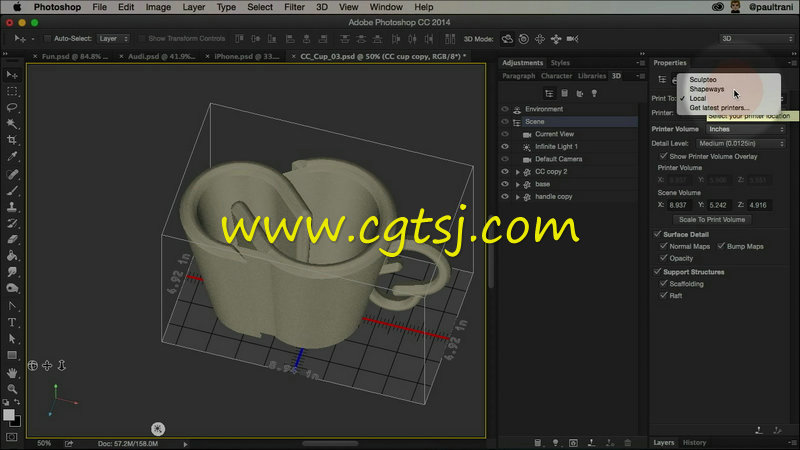Select the Paint Bucket tool

[12, 256]
